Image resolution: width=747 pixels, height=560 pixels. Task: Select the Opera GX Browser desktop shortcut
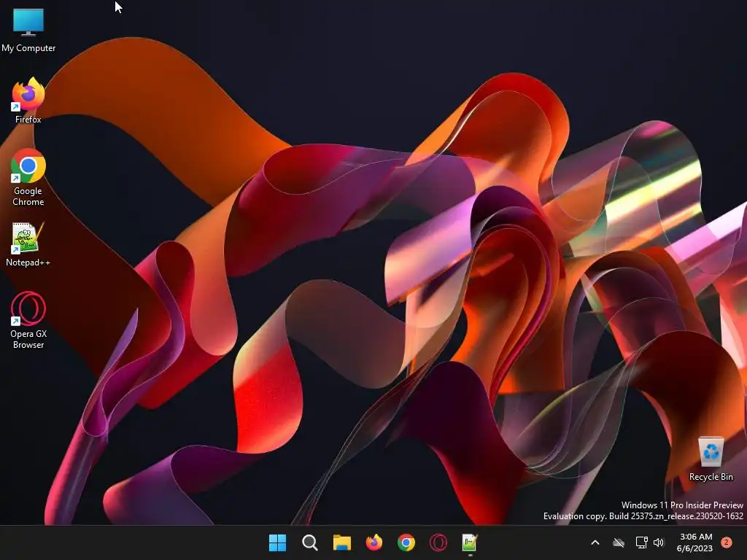click(28, 320)
